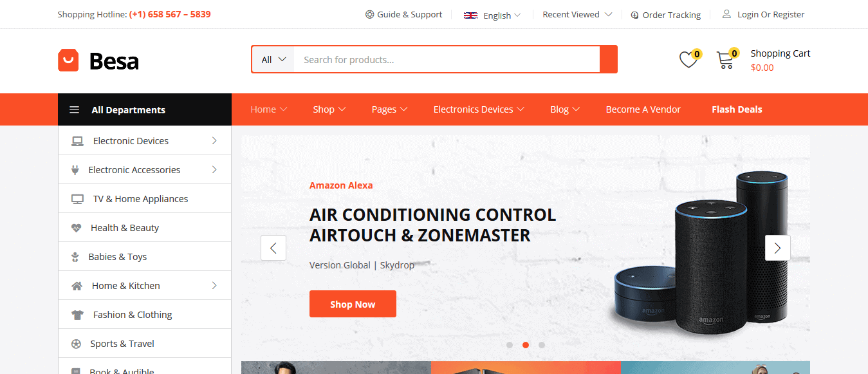Open the Flash Deals menu item
The height and width of the screenshot is (374, 868).
(737, 109)
